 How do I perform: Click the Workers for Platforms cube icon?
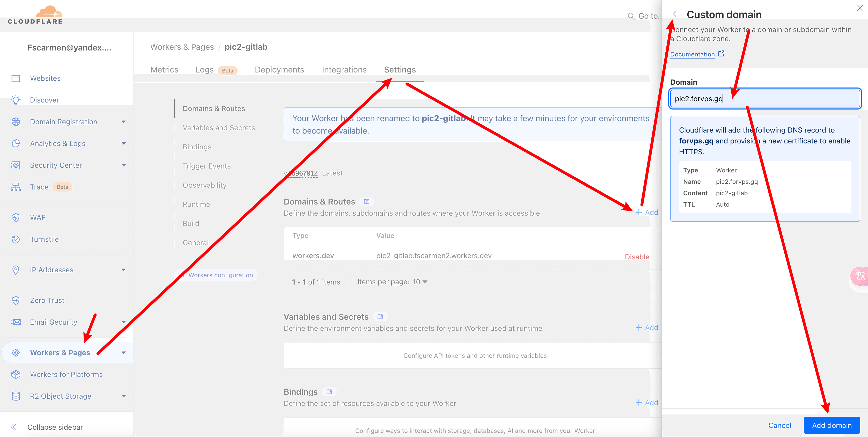pyautogui.click(x=16, y=374)
